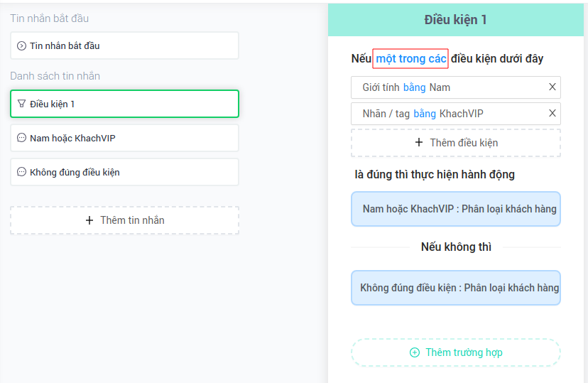Click the 'Danh sách tin nhắn' section label
Viewport: 588px width, 383px height.
pyautogui.click(x=55, y=76)
